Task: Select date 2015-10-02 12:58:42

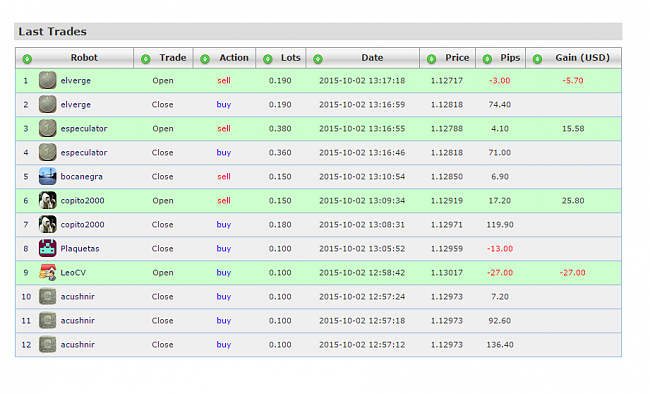Action: [362, 272]
